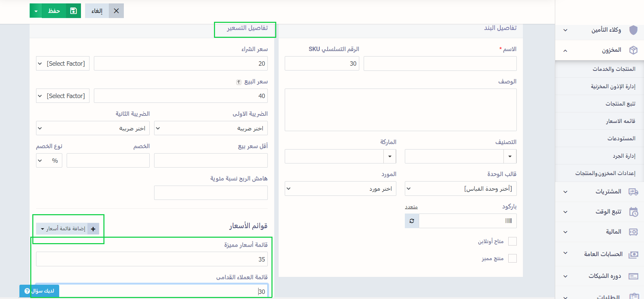This screenshot has width=644, height=299.
Task: Click the time tracking calendar icon
Action: [x=633, y=212]
